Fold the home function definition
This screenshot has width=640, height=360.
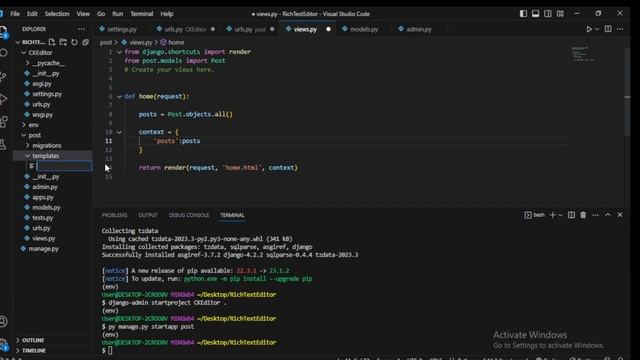(x=119, y=96)
